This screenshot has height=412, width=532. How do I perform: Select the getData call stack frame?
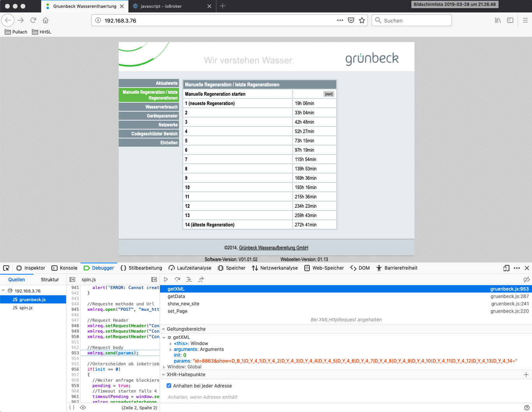click(346, 296)
